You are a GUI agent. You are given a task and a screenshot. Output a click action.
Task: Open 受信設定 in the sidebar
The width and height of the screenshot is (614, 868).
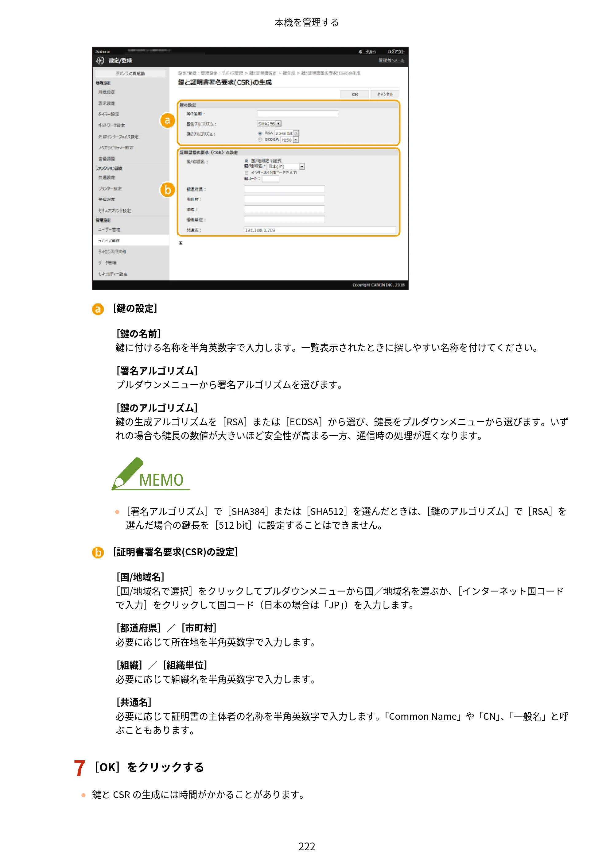coord(107,200)
